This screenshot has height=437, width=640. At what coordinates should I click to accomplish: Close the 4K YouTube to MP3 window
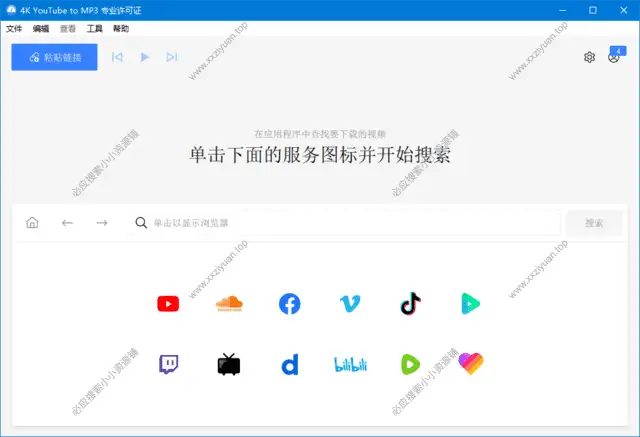coord(624,10)
